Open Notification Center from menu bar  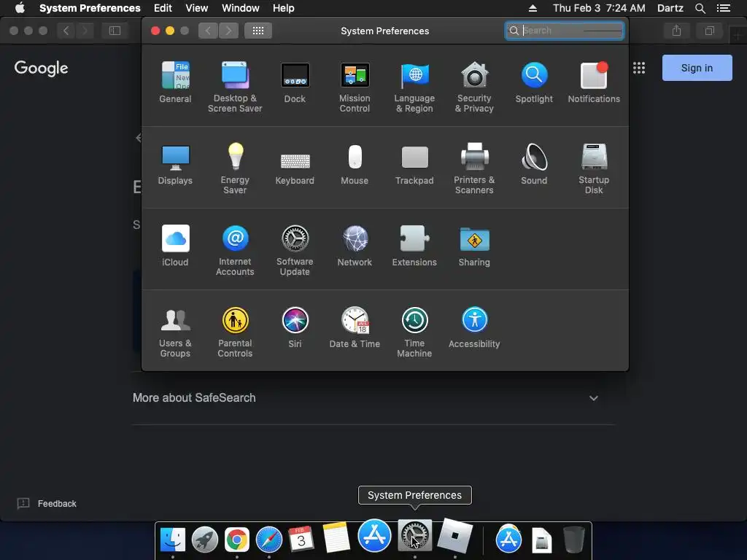724,8
